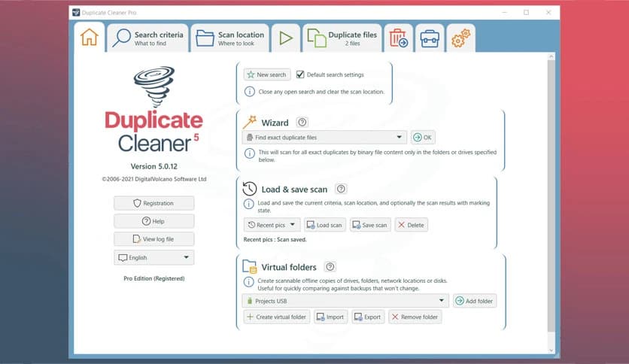Click the Remove folder button

415,317
